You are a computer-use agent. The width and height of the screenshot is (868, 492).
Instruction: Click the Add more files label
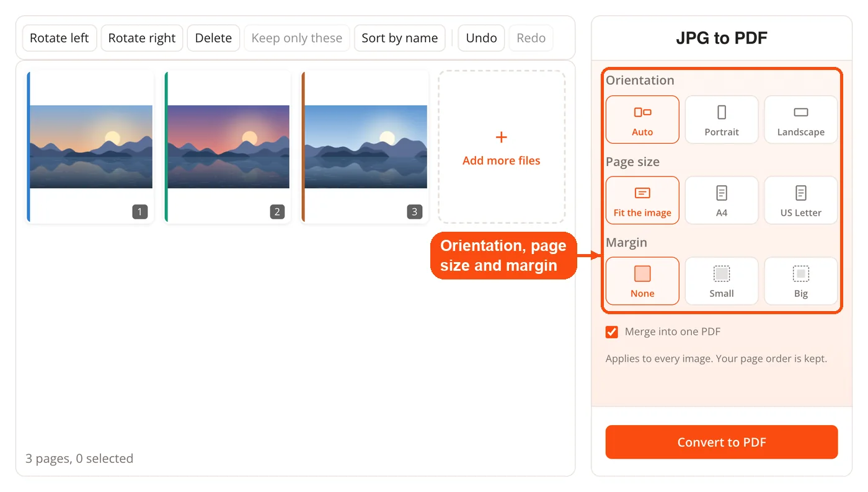pos(502,160)
